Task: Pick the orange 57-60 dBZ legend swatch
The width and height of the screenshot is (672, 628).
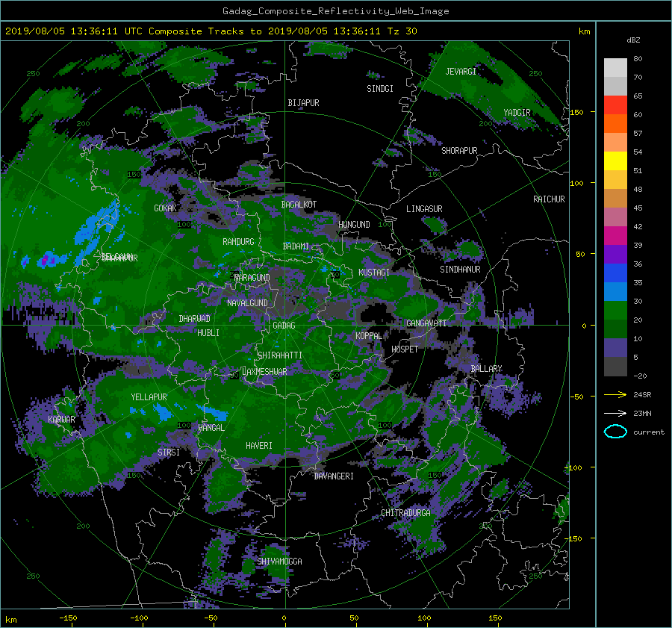Action: coord(615,123)
